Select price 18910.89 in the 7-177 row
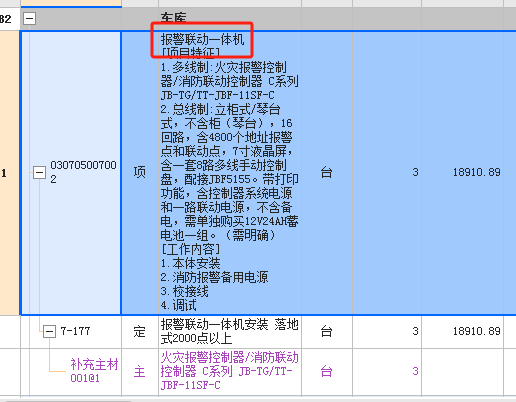 pos(463,332)
